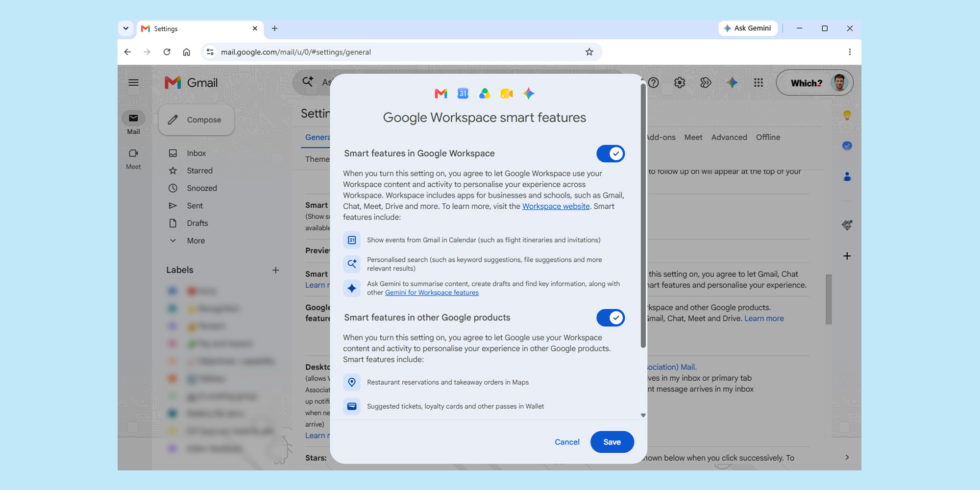Open the Google apps grid
Screen dimensions: 980x490
click(759, 83)
